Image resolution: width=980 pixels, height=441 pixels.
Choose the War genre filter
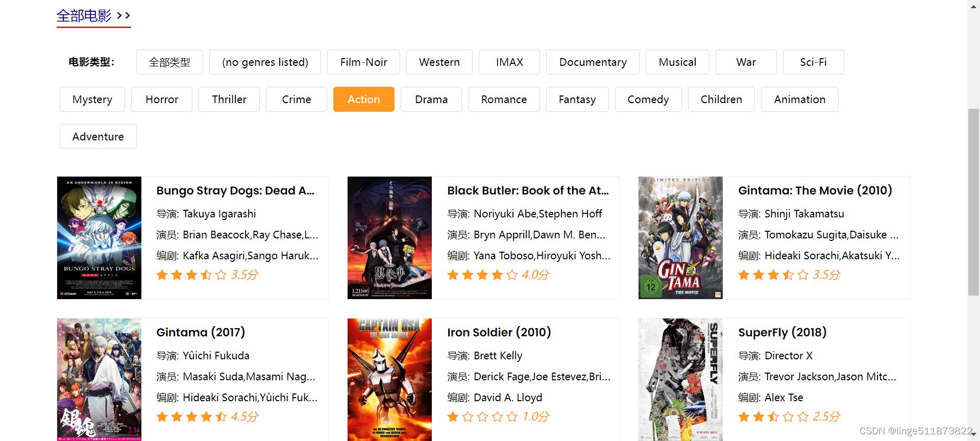click(746, 62)
